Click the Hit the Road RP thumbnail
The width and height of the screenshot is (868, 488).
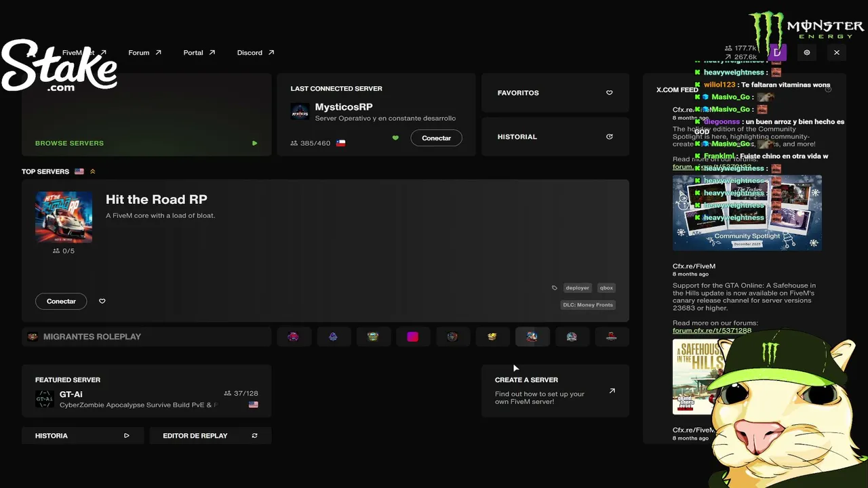pyautogui.click(x=64, y=217)
